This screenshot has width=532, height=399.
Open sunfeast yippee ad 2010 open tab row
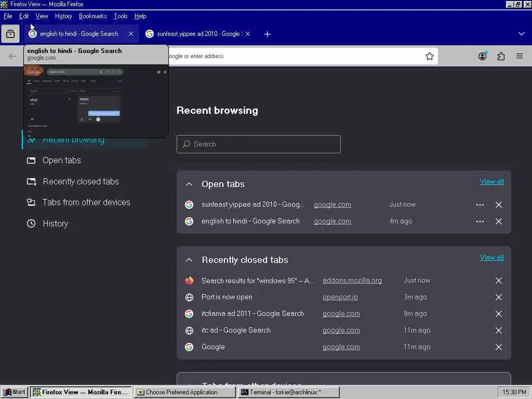[253, 205]
